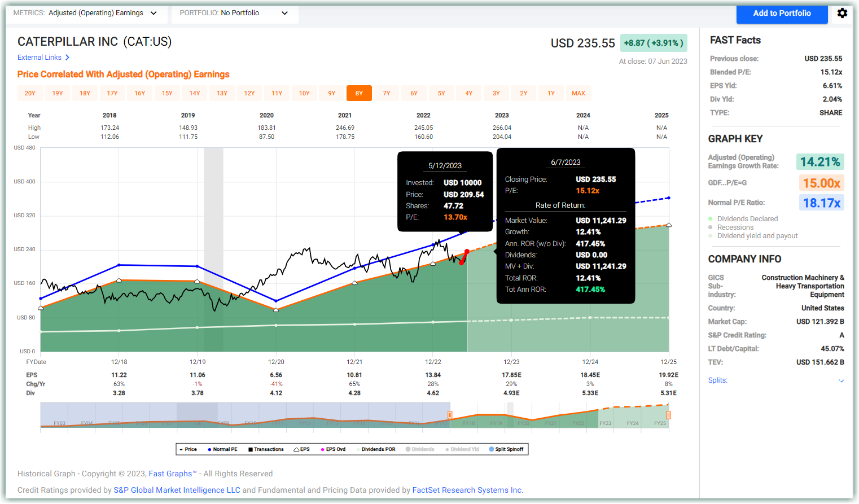Toggle the EPS Ovd legend series
859x504 pixels.
tap(333, 449)
